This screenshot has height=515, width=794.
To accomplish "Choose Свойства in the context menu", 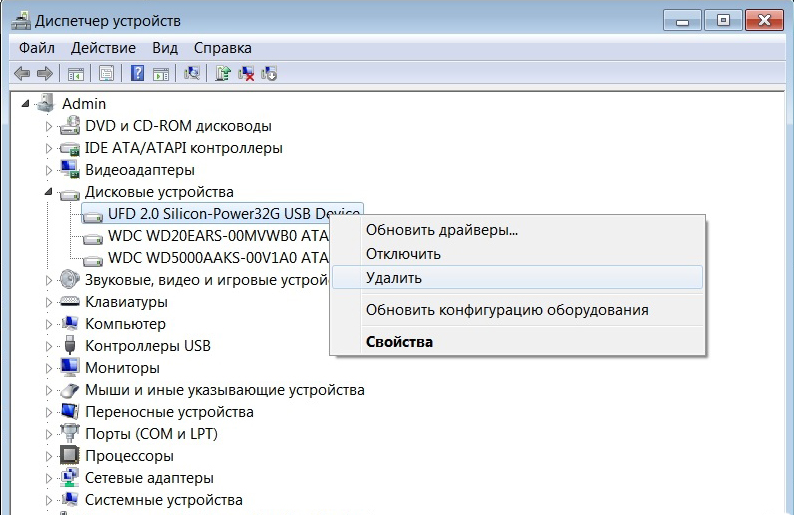I will 518,342.
